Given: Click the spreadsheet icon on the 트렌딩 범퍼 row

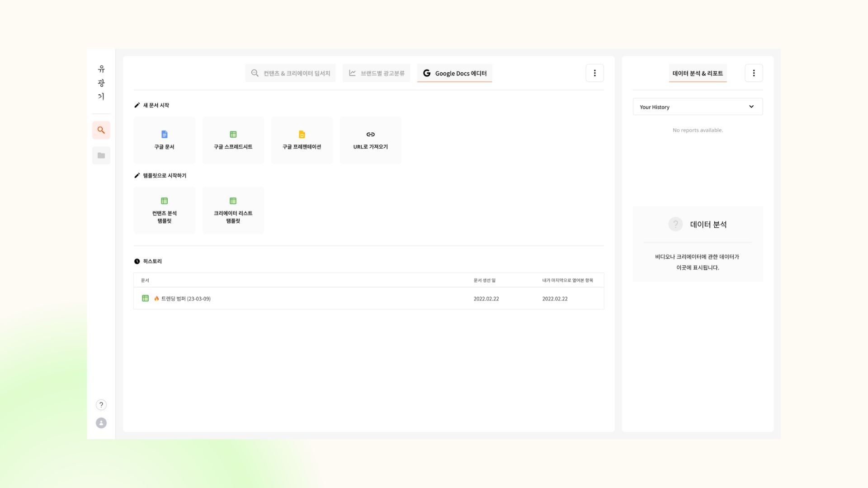Looking at the screenshot, I should [145, 298].
